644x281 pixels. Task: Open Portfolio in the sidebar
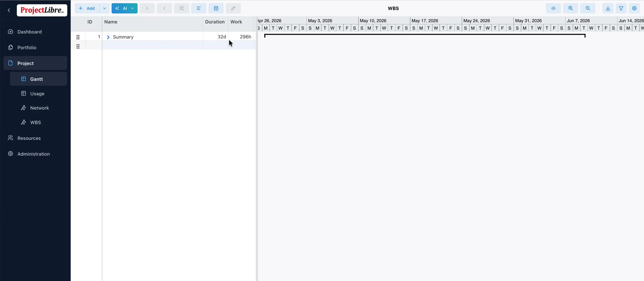pos(35,48)
